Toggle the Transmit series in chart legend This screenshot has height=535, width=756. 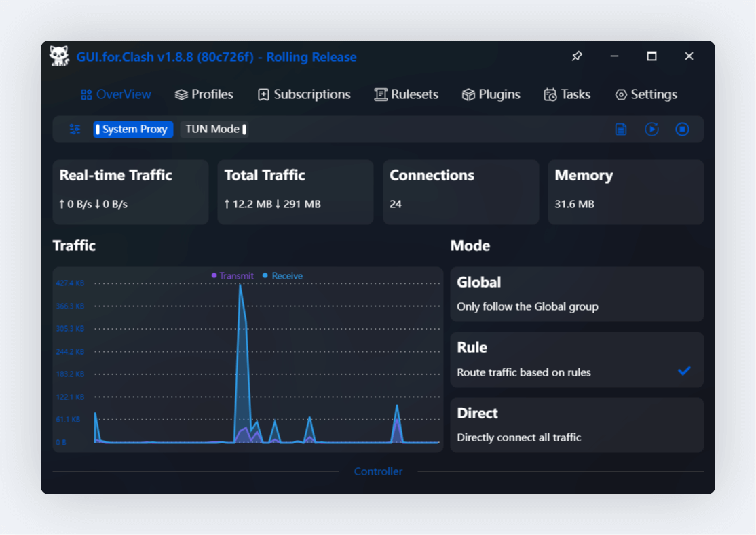point(232,276)
